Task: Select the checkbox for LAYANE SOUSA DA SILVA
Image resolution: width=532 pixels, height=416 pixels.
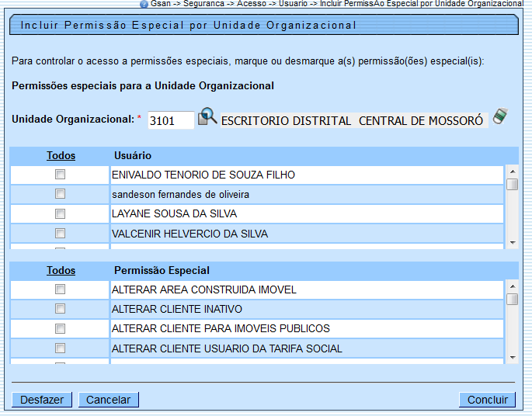Action: point(60,213)
